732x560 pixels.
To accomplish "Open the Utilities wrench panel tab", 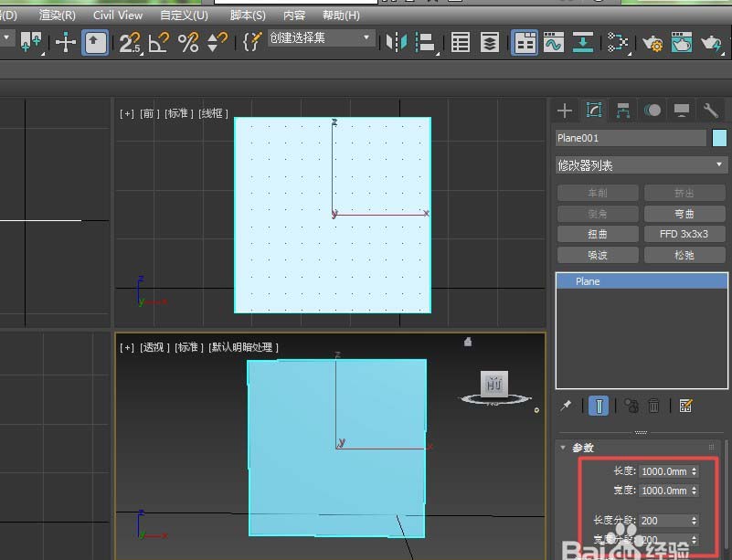I will [x=711, y=111].
